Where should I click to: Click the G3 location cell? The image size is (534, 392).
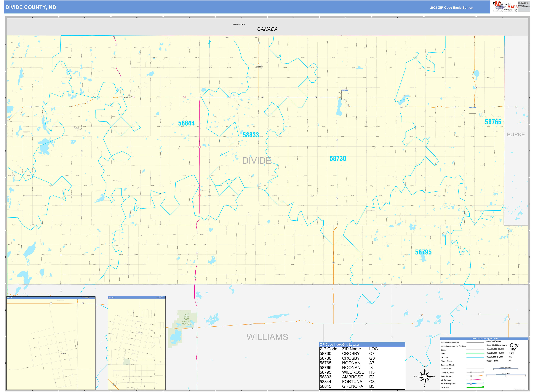point(372,358)
